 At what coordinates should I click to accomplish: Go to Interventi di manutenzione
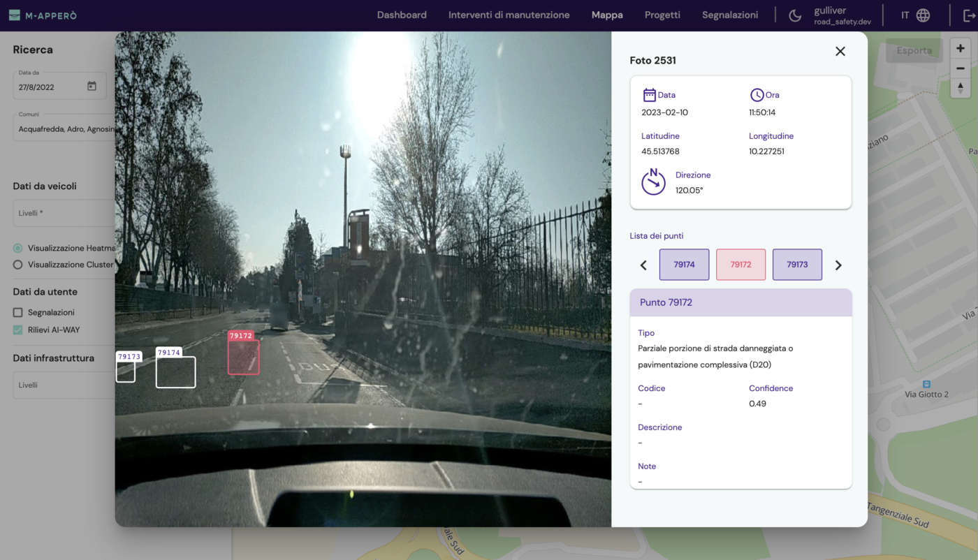[x=509, y=15]
